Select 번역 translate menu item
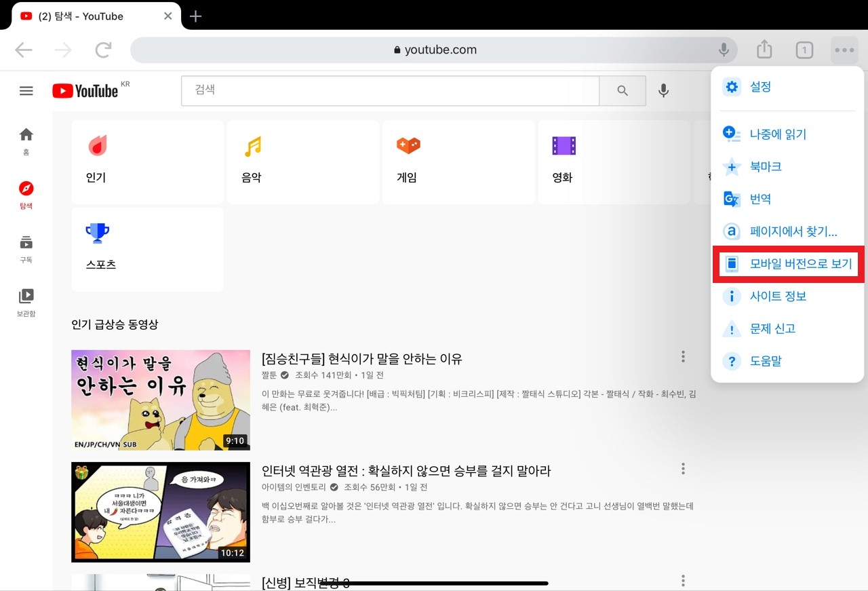868x591 pixels. click(x=787, y=199)
